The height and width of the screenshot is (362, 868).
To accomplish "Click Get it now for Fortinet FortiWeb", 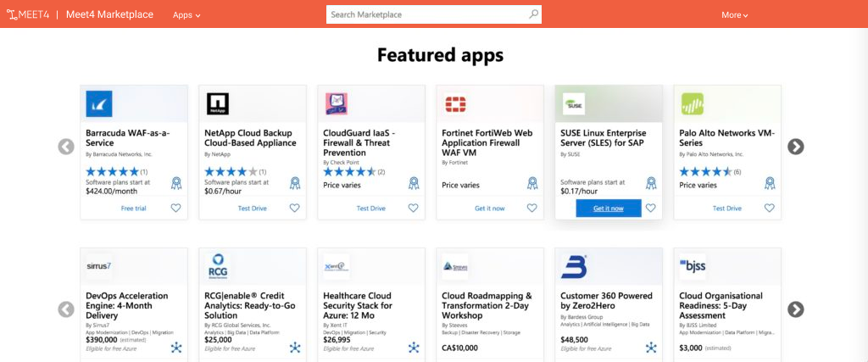I will click(x=490, y=209).
